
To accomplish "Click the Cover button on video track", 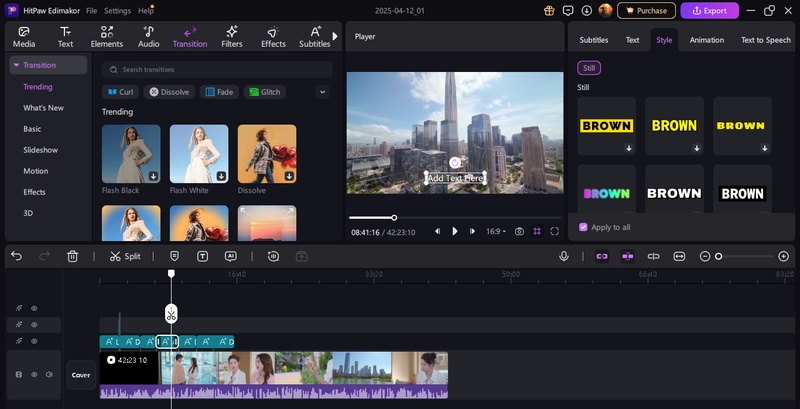I will point(81,375).
